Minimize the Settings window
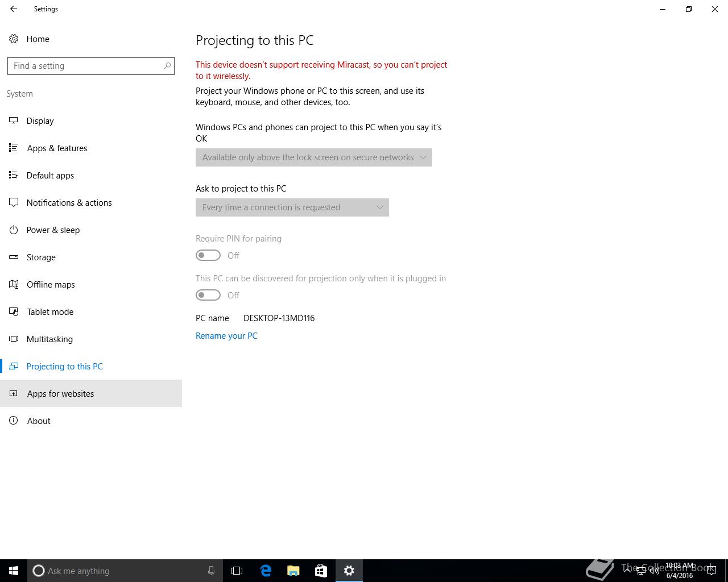Viewport: 728px width, 582px height. [x=663, y=9]
